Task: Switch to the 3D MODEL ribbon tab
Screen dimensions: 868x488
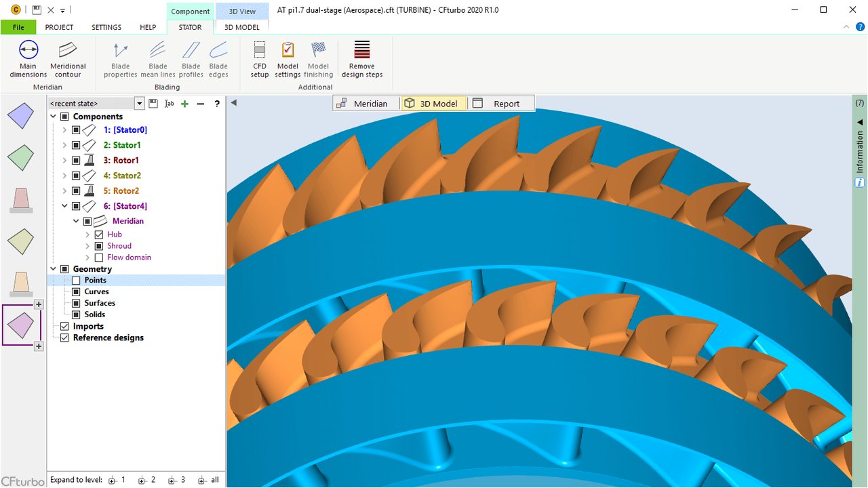Action: coord(241,27)
